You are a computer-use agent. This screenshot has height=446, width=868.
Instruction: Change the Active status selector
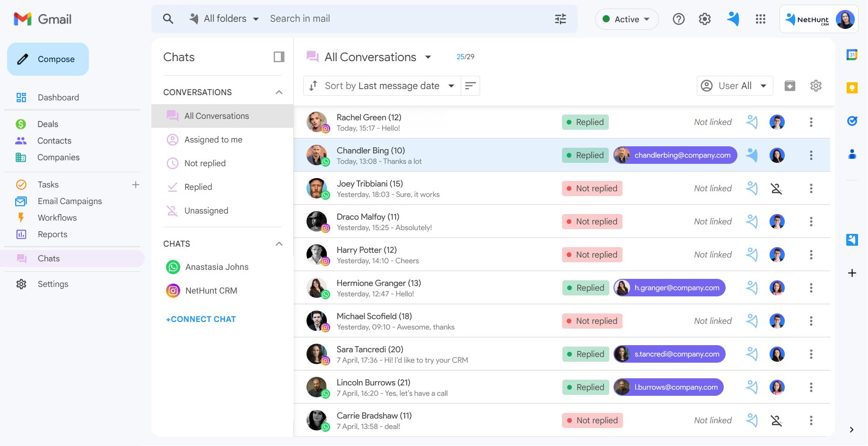coord(626,19)
